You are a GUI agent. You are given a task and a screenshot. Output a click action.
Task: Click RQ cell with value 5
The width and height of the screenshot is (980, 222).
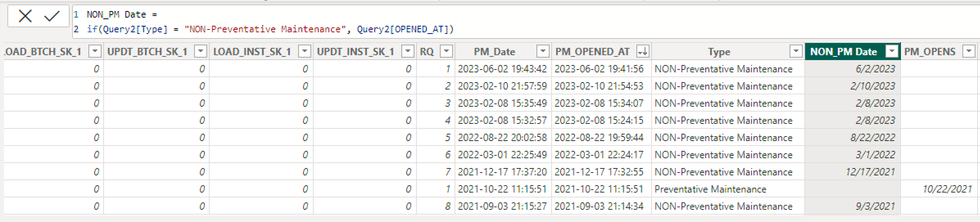click(436, 138)
